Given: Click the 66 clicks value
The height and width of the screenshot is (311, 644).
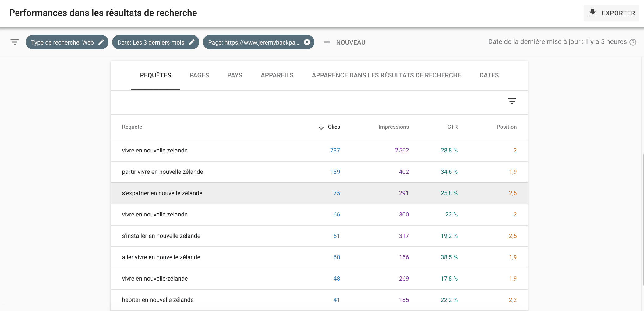Looking at the screenshot, I should click(x=337, y=214).
